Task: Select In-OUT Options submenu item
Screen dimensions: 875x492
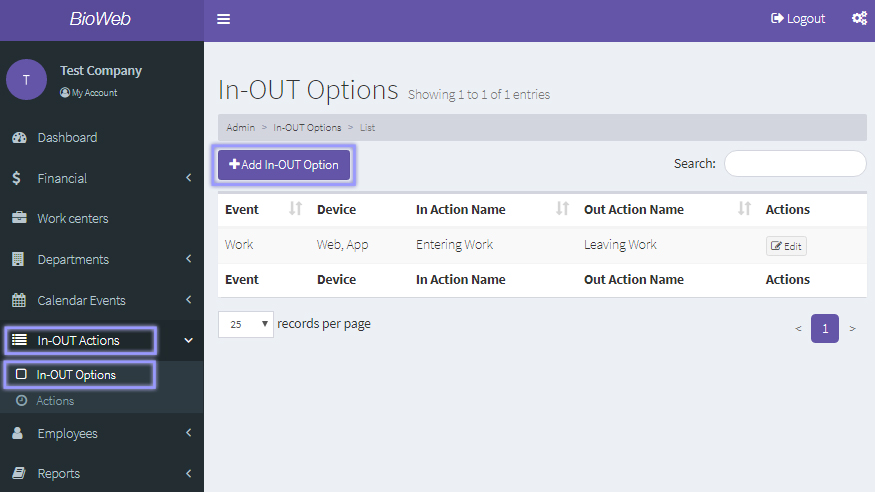Action: [76, 375]
